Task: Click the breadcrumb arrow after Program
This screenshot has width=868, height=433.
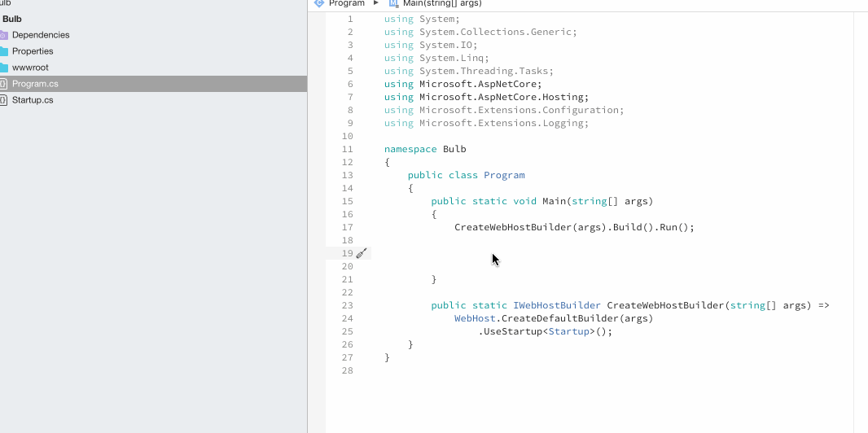Action: [x=376, y=3]
